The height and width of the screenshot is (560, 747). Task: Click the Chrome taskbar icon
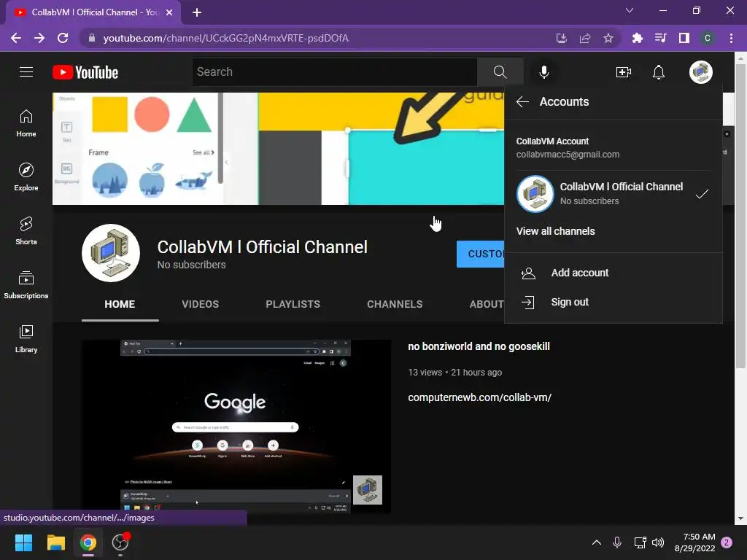click(88, 542)
